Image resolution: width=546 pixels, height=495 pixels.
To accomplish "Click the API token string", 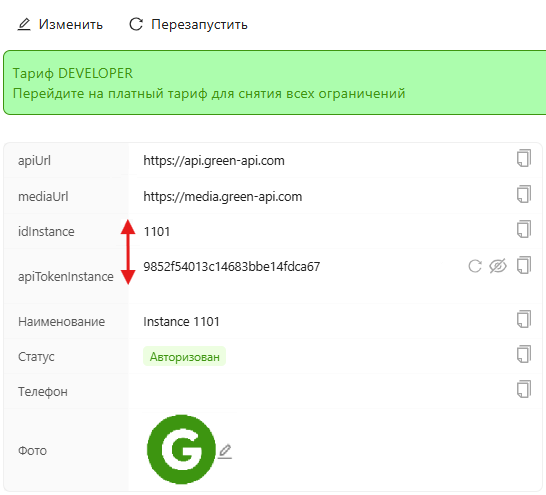I will pos(232,267).
